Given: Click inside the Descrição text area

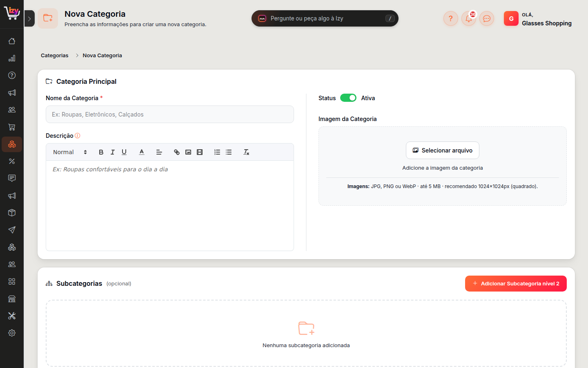Looking at the screenshot, I should tap(170, 206).
